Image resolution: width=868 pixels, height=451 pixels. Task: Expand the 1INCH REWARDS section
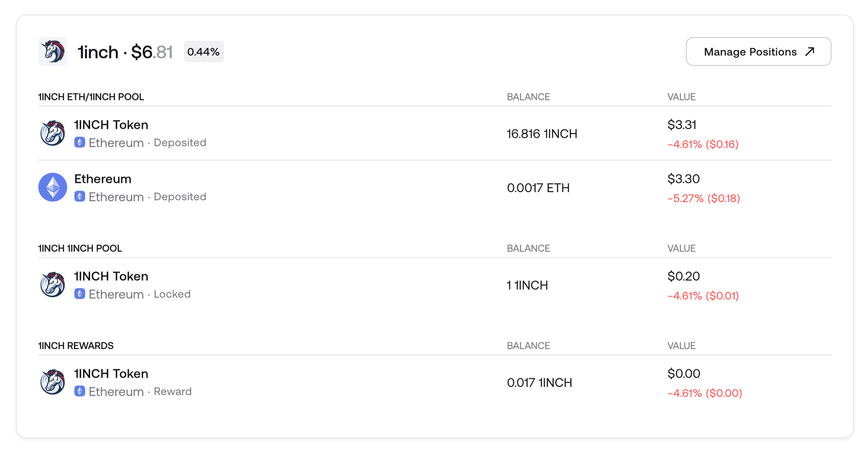(75, 345)
